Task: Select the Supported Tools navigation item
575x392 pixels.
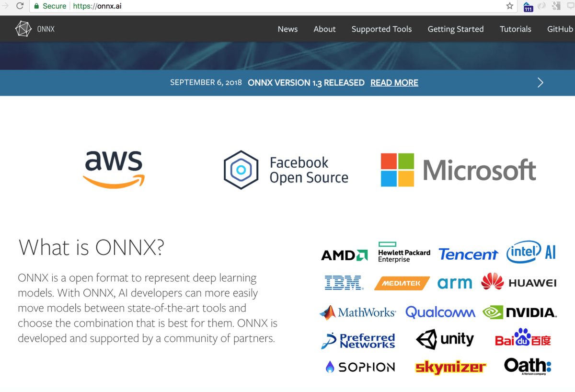Action: (x=381, y=29)
